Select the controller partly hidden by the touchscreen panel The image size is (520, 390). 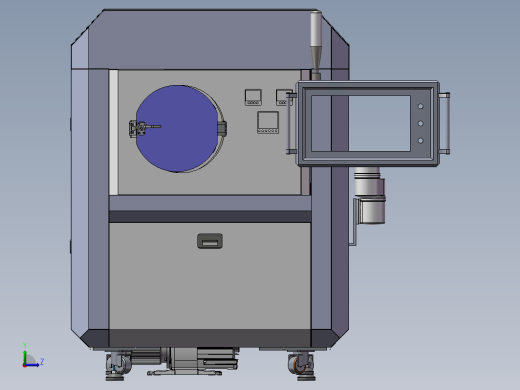tap(284, 97)
